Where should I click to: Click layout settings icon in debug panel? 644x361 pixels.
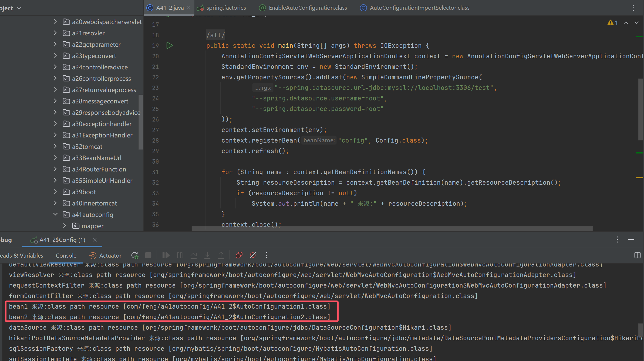point(637,255)
